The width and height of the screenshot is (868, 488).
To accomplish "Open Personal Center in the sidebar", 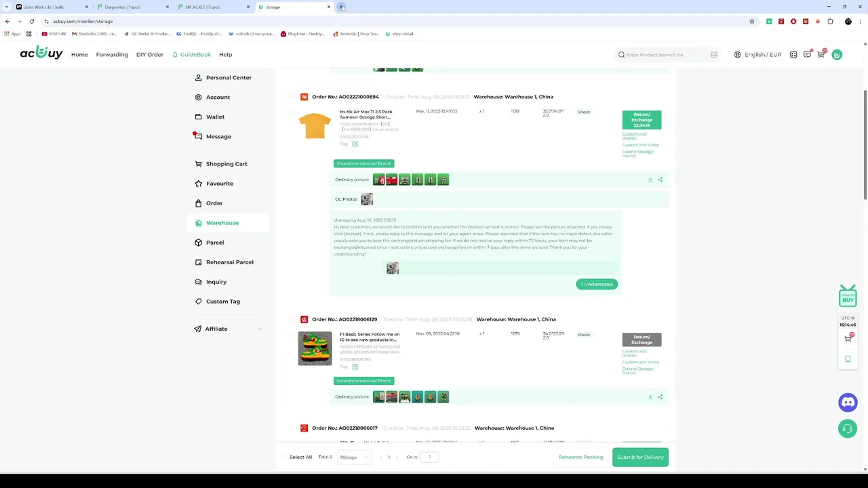I will pyautogui.click(x=229, y=77).
